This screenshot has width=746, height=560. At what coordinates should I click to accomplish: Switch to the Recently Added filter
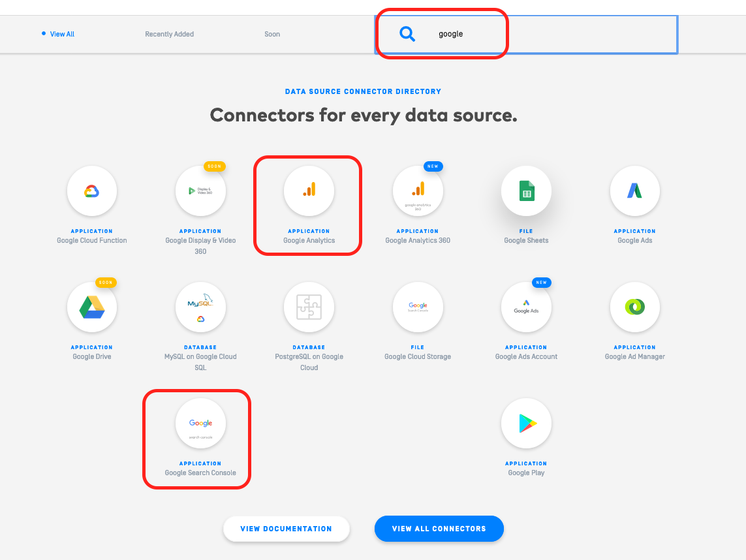click(x=170, y=34)
